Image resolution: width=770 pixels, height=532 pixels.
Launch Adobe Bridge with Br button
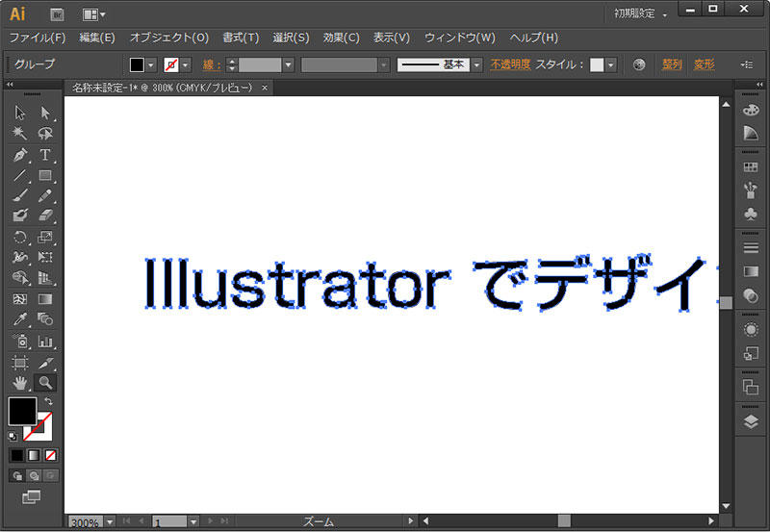[58, 14]
